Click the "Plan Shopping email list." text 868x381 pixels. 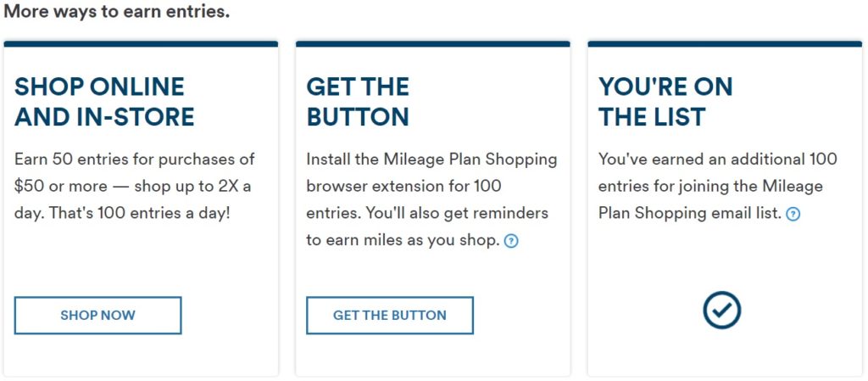click(x=689, y=213)
